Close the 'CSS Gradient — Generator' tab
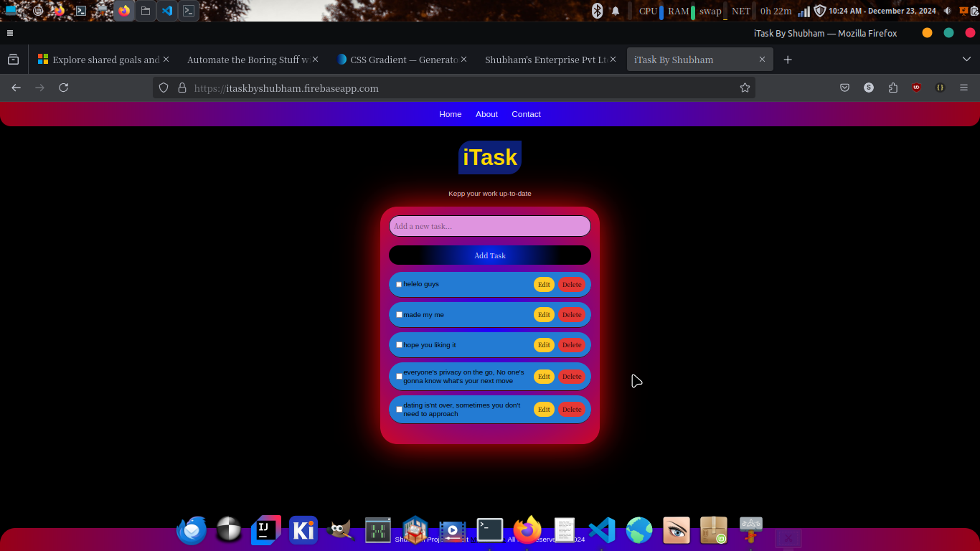Screen dimensions: 980x551 [x=463, y=60]
